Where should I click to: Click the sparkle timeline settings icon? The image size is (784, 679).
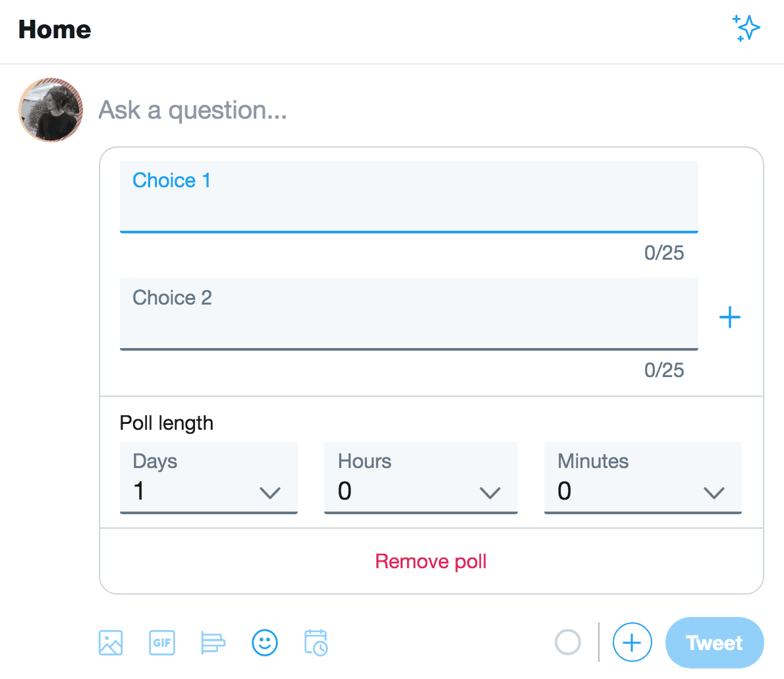(746, 28)
